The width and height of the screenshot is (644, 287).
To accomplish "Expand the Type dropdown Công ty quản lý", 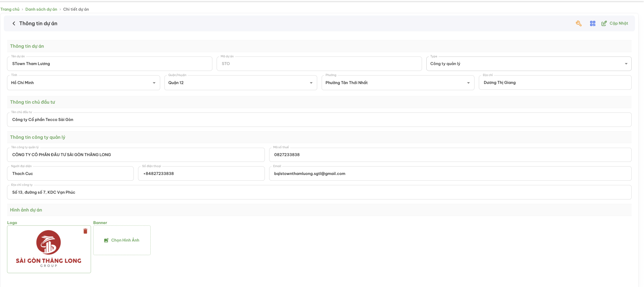I will point(529,64).
